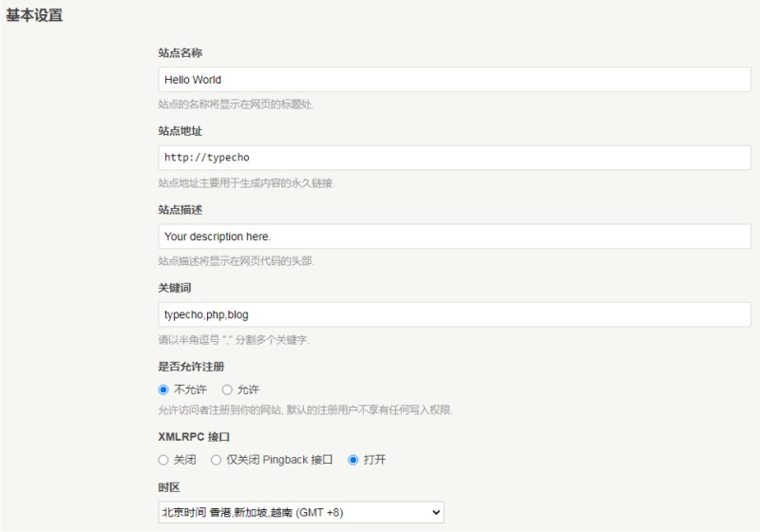Click the 关键词 label

175,288
